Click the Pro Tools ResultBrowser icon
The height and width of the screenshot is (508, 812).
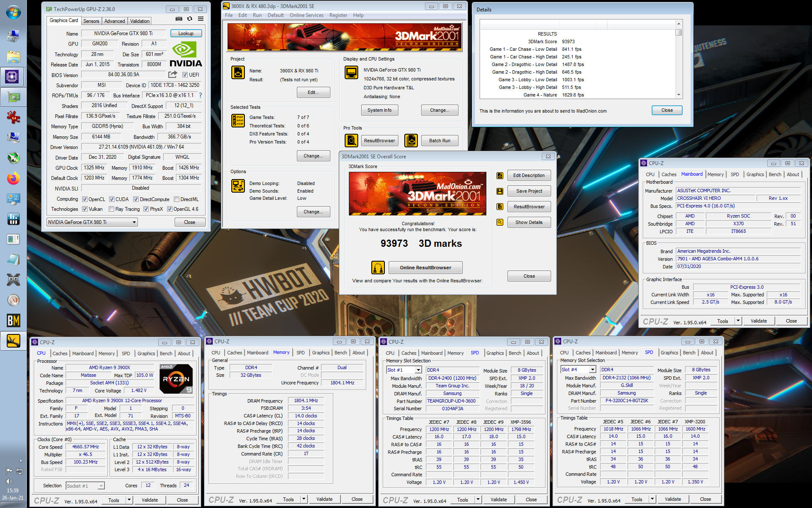[x=351, y=141]
